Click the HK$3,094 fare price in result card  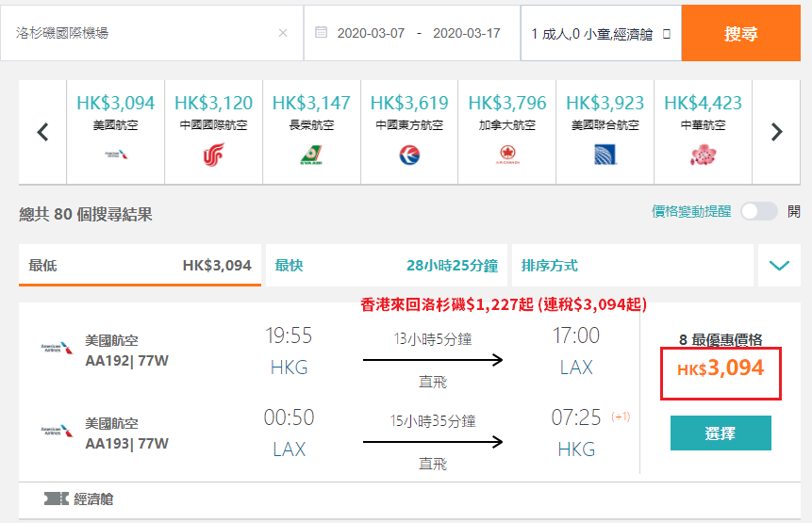721,368
